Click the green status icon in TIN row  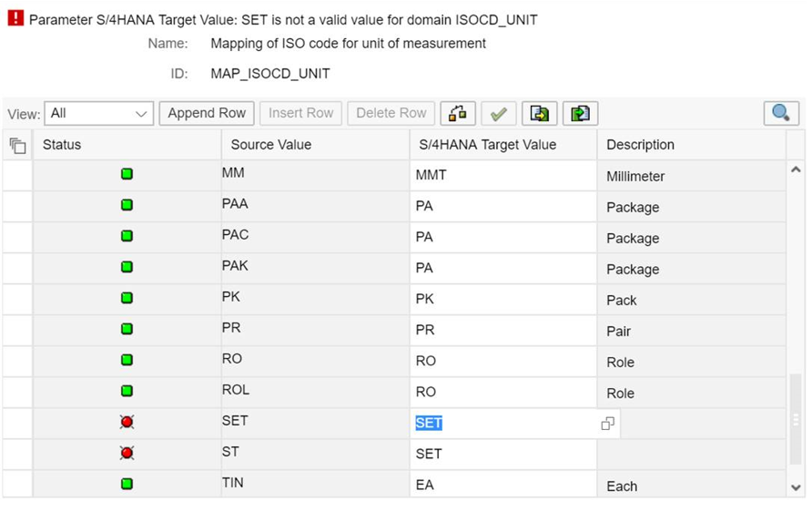(127, 484)
